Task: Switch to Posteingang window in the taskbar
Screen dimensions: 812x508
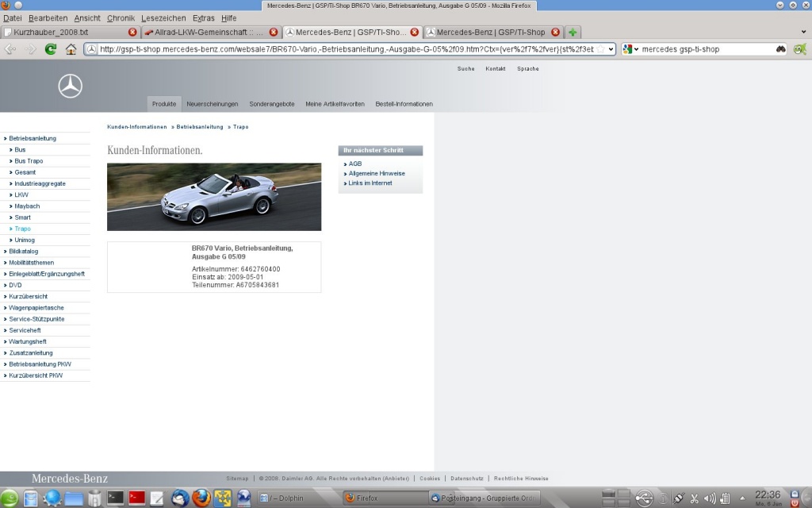Action: pyautogui.click(x=485, y=498)
